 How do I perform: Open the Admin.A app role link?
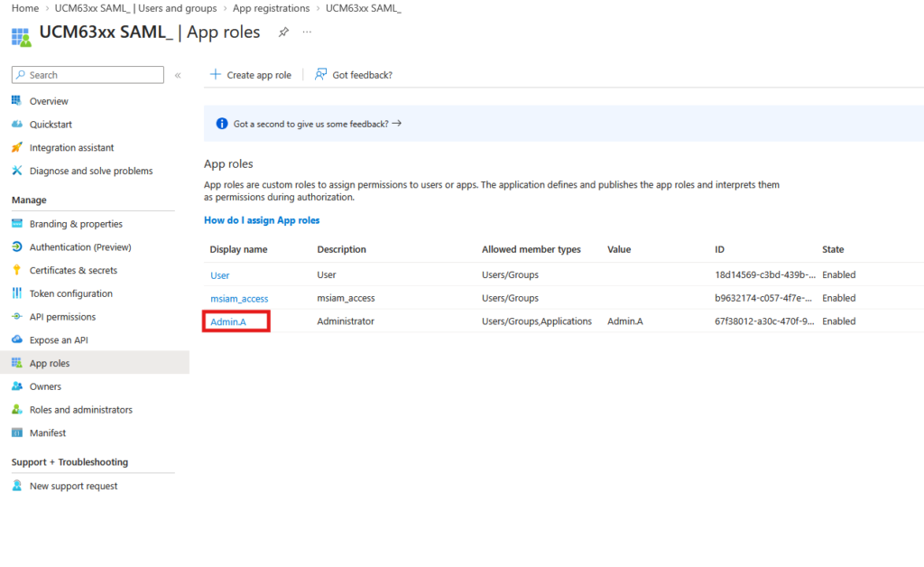click(x=228, y=321)
